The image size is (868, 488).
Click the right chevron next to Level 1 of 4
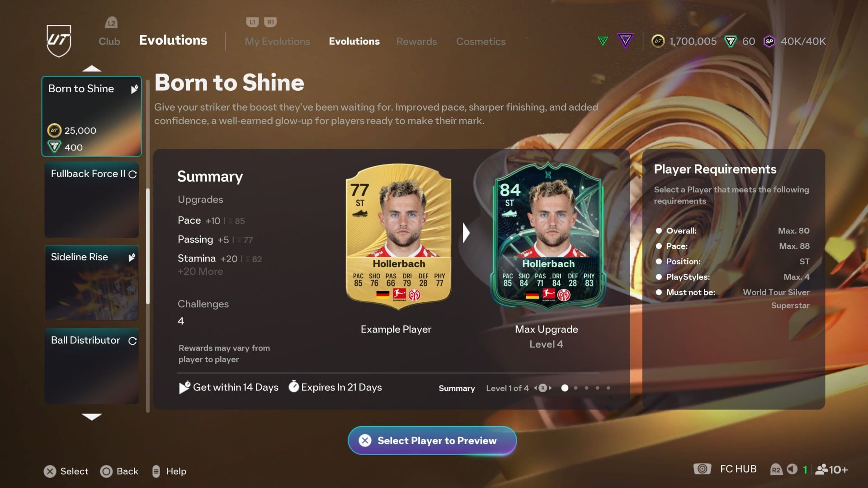point(550,388)
